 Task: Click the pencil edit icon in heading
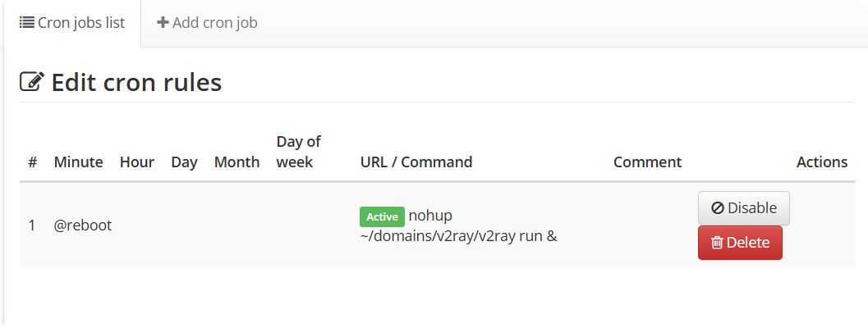click(x=32, y=82)
